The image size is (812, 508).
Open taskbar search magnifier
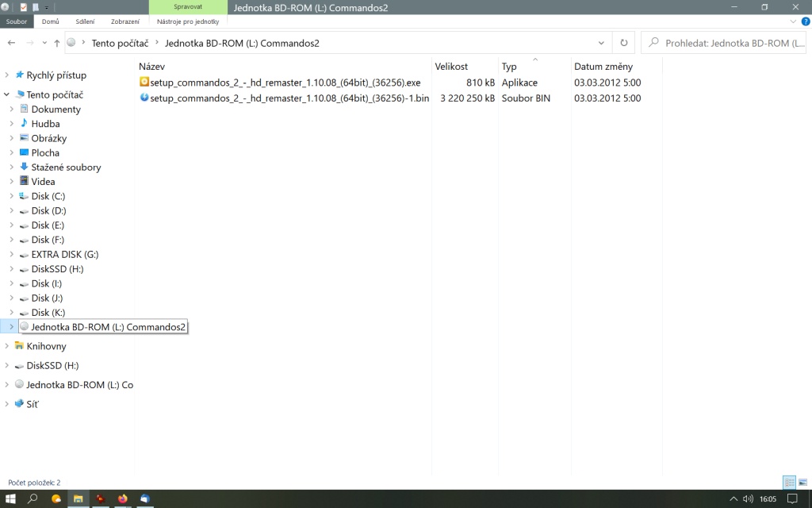[x=33, y=498]
